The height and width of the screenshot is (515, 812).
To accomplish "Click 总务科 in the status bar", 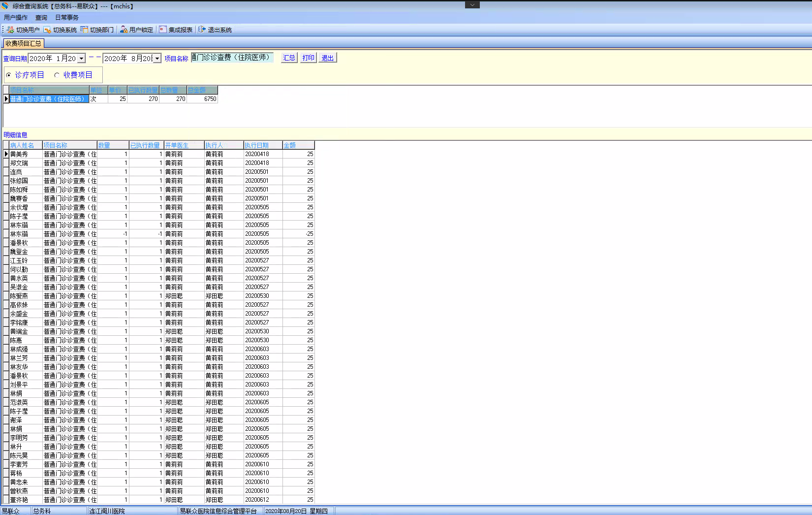I will click(42, 511).
